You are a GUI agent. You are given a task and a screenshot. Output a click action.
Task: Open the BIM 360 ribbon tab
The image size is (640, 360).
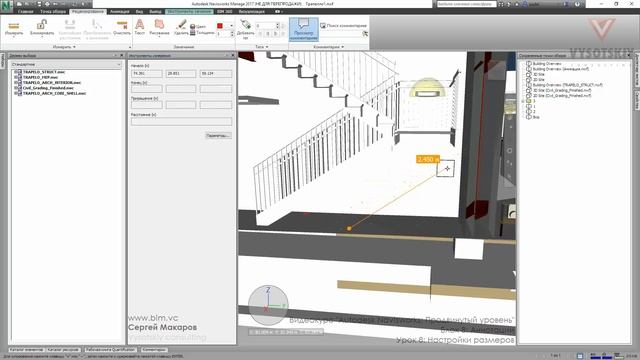(224, 11)
